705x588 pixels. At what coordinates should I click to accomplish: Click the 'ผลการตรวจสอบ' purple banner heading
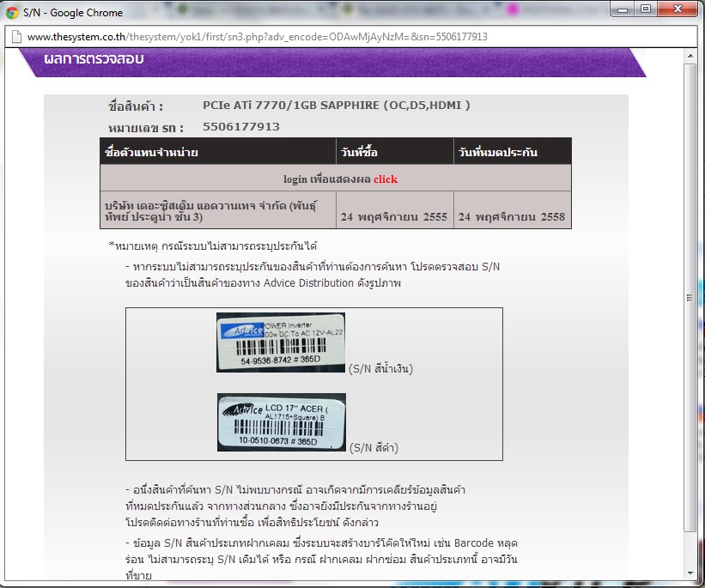(x=94, y=59)
